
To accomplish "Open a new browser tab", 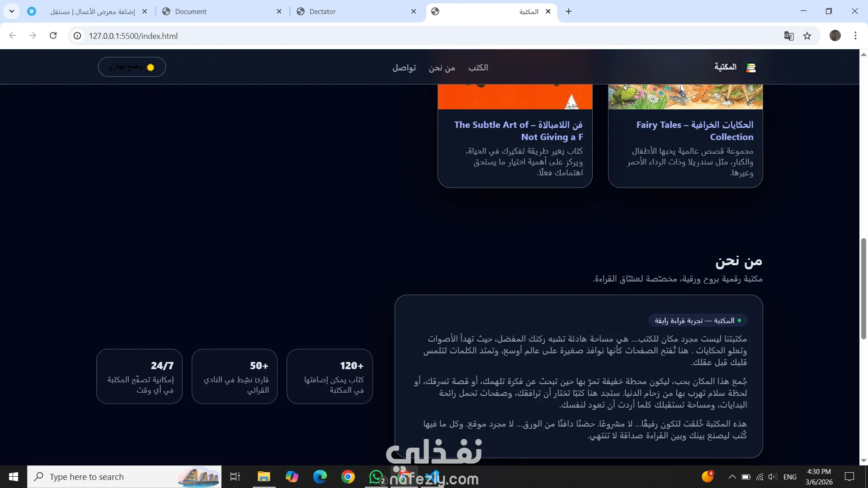I will (x=569, y=11).
